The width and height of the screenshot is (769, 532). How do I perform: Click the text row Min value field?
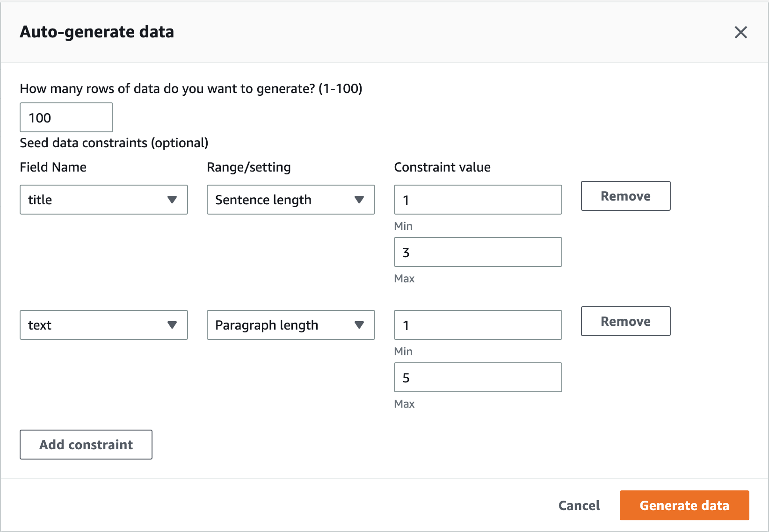pyautogui.click(x=478, y=325)
